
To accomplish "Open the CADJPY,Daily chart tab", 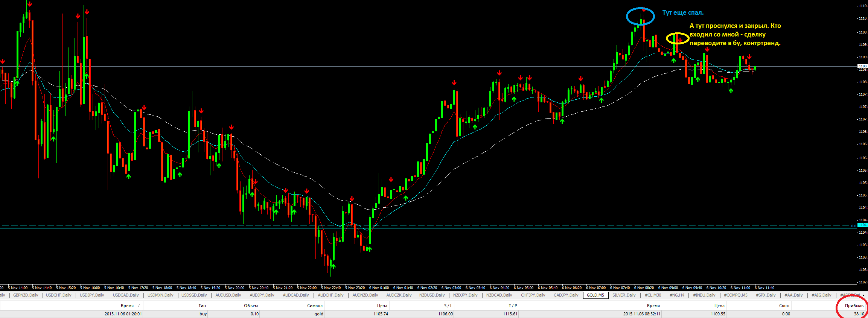I will (x=566, y=295).
